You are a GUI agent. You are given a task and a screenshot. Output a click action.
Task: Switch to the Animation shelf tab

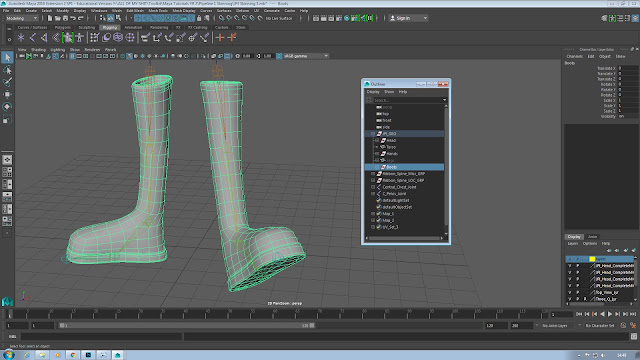(x=133, y=27)
